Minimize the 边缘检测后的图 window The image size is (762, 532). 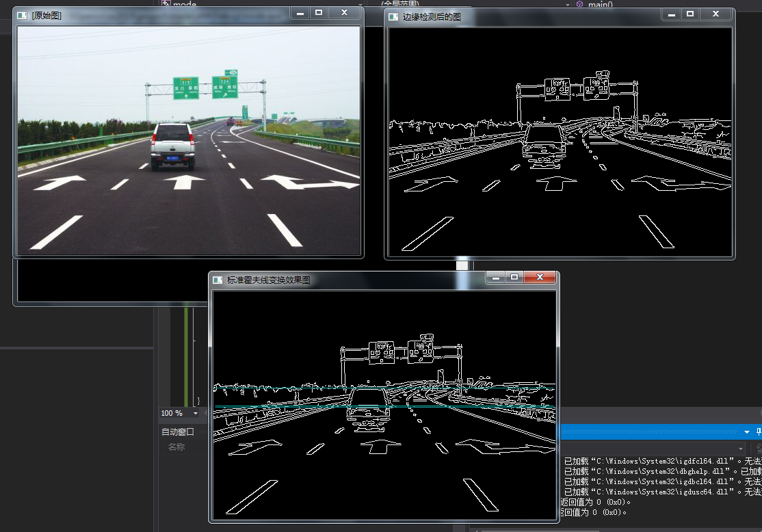coord(672,14)
